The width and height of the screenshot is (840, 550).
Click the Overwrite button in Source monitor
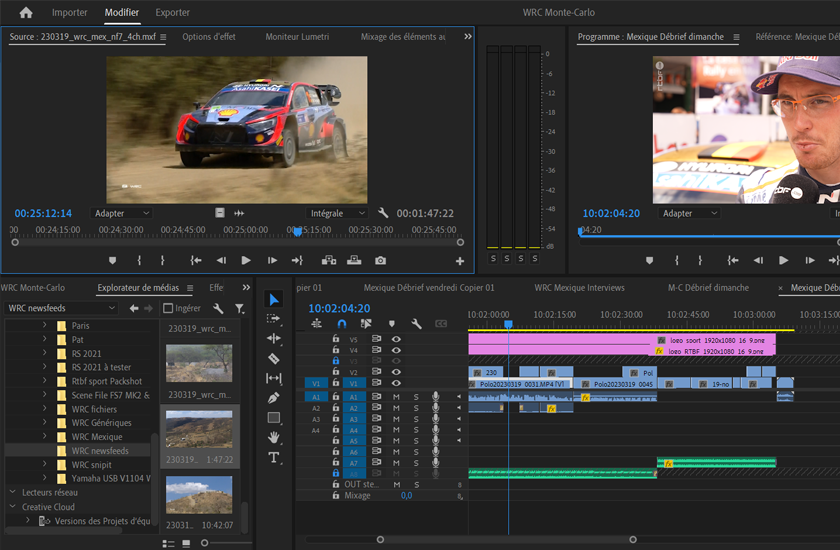[x=354, y=260]
